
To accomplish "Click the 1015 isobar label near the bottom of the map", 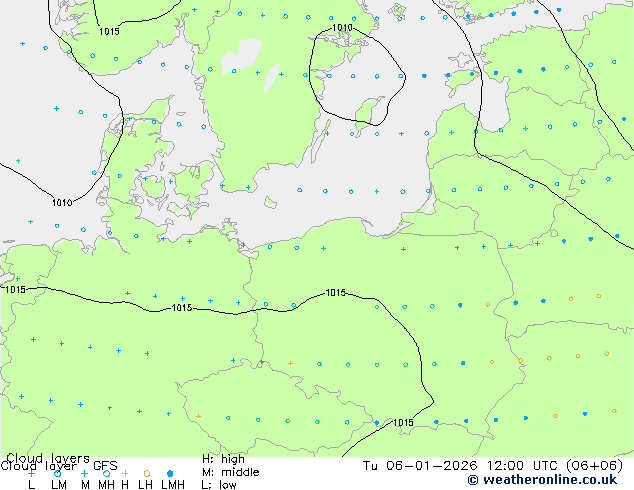I will point(403,422).
